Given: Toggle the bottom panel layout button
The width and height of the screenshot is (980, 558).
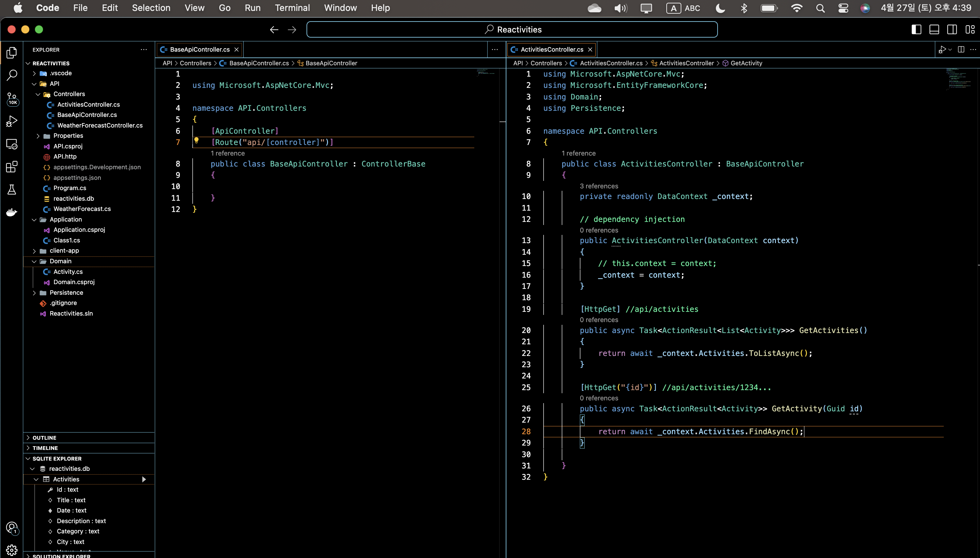Looking at the screenshot, I should pyautogui.click(x=934, y=29).
